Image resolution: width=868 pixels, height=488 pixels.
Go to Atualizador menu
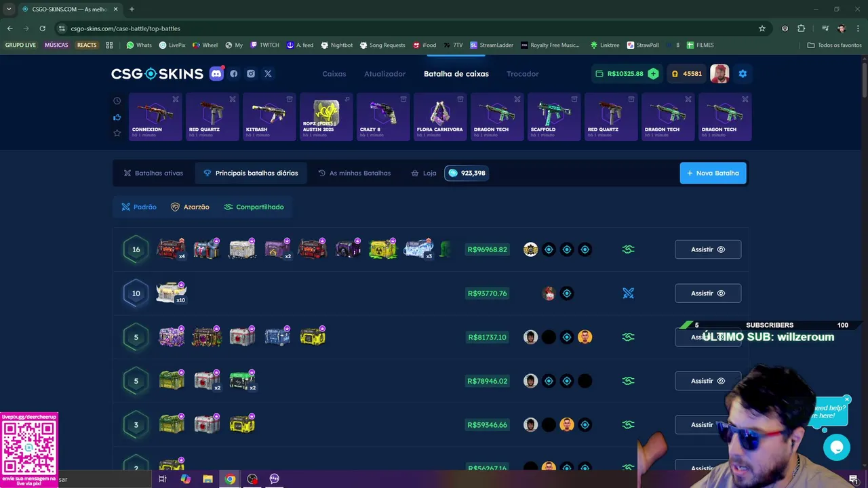(x=384, y=74)
